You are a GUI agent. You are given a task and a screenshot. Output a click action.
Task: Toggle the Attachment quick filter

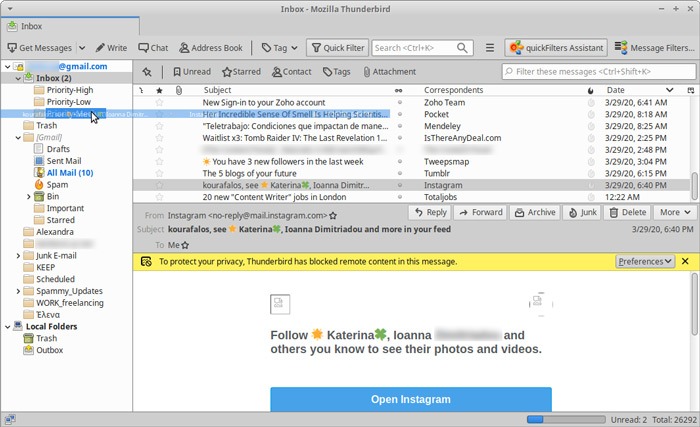click(389, 71)
